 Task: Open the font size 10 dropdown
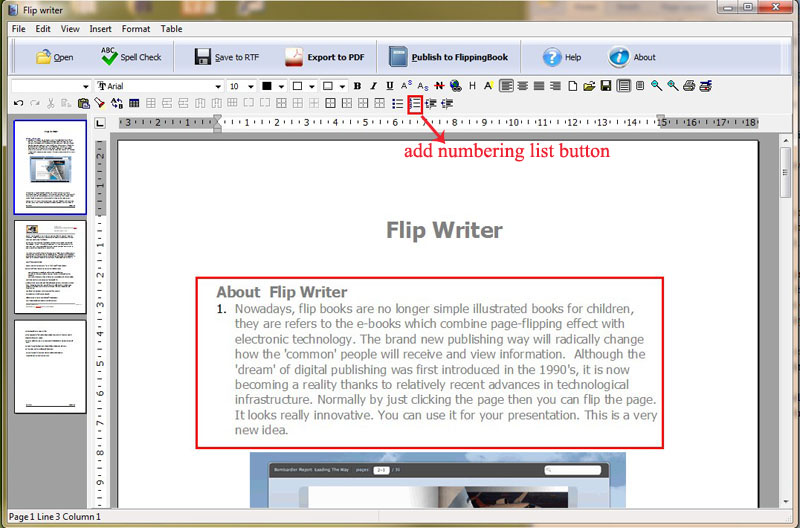pos(251,86)
